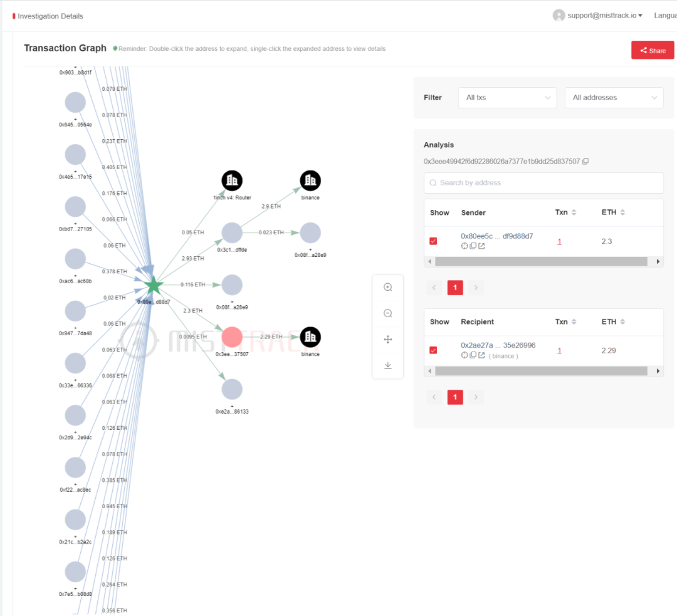
Task: Copy recipient 0x2ae27a address icon
Action: 473,355
